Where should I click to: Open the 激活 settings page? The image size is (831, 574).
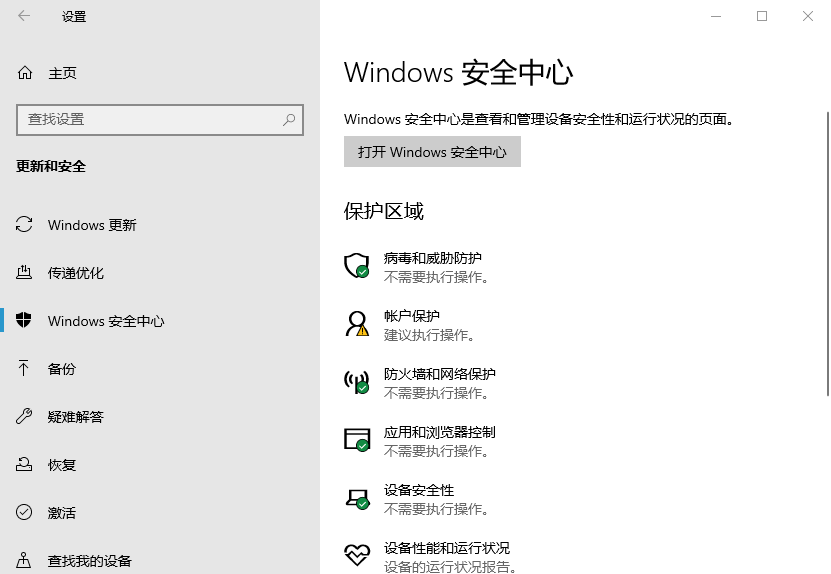coord(160,513)
